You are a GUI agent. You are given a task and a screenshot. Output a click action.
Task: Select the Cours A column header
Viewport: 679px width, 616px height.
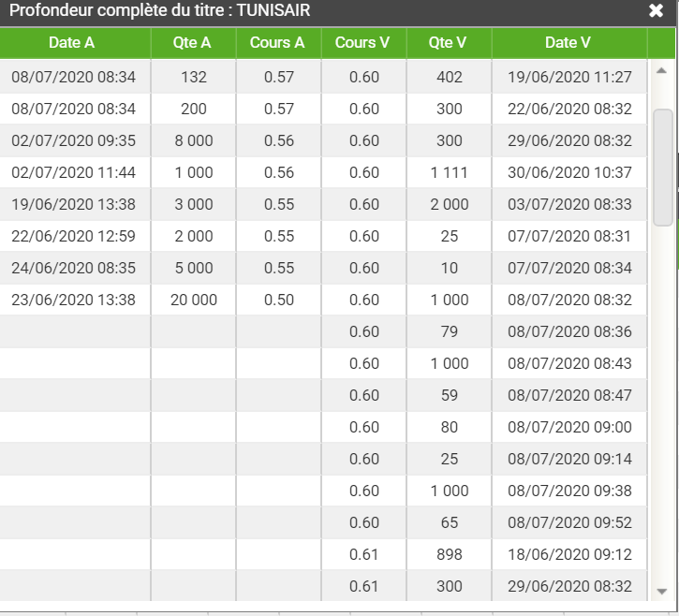click(x=278, y=43)
